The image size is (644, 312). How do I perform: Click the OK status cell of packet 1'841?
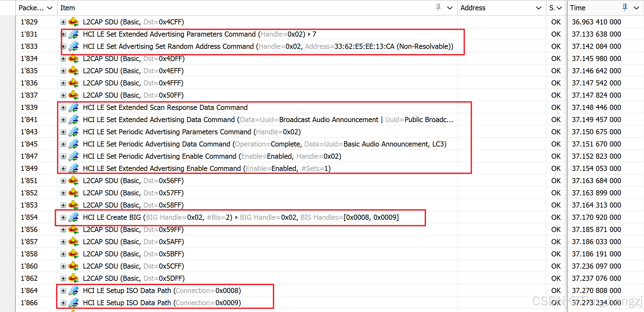click(556, 120)
